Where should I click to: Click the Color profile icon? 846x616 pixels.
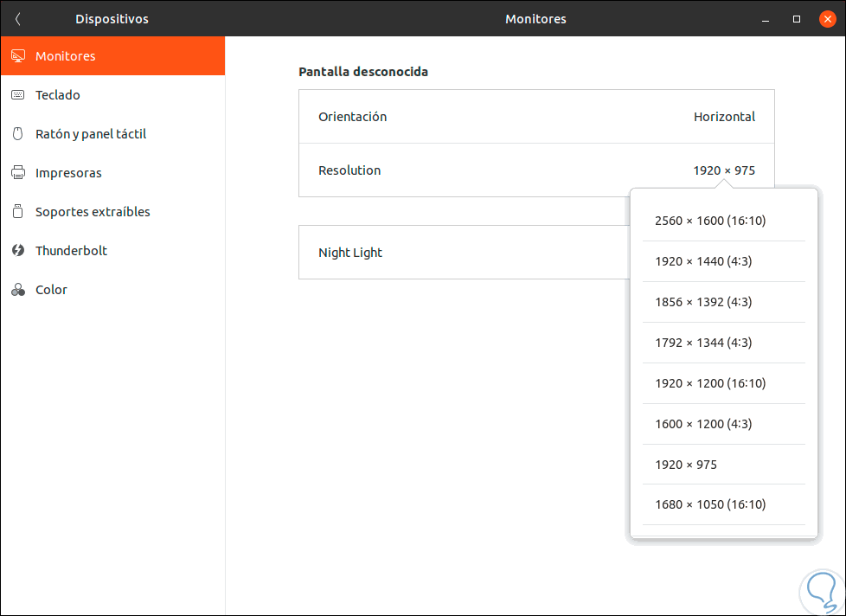coord(17,290)
